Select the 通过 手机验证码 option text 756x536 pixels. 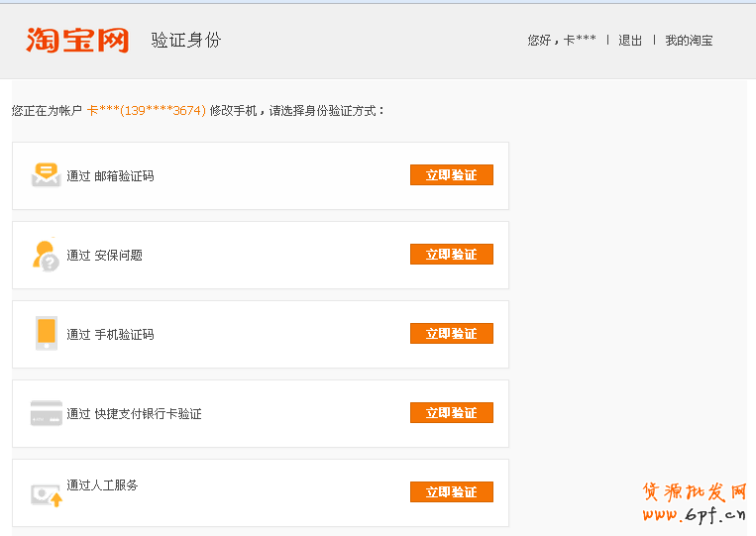pos(110,335)
